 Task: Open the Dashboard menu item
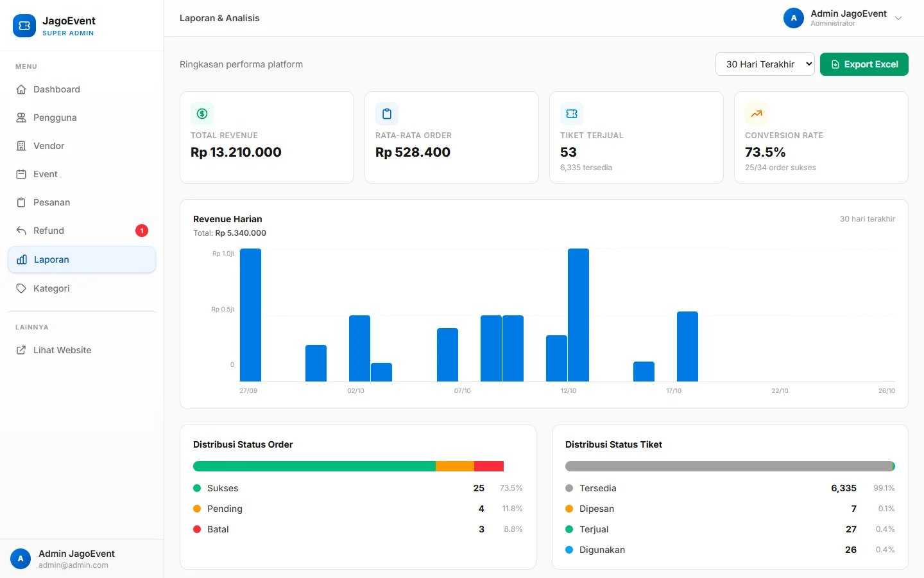tap(81, 89)
